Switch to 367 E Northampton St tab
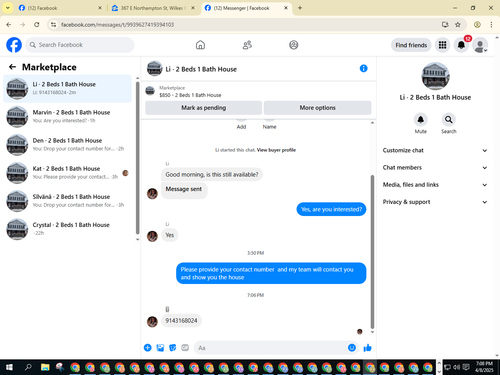This screenshot has width=500, height=375. point(153,8)
